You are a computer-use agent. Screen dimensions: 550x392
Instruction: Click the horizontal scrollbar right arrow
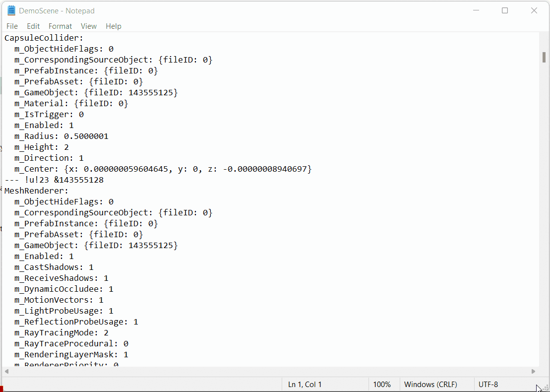click(x=533, y=371)
